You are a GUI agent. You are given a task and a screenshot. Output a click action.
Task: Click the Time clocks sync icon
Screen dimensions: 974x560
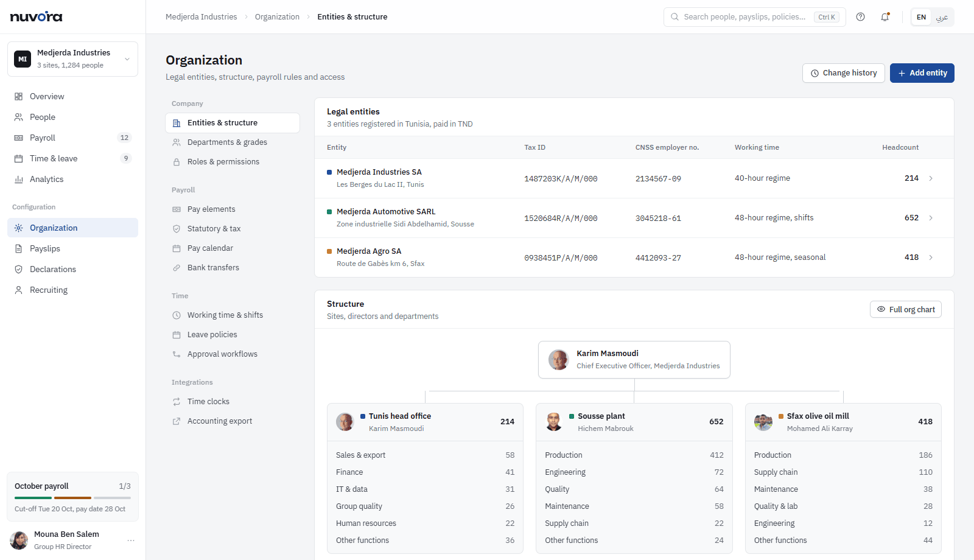point(177,402)
